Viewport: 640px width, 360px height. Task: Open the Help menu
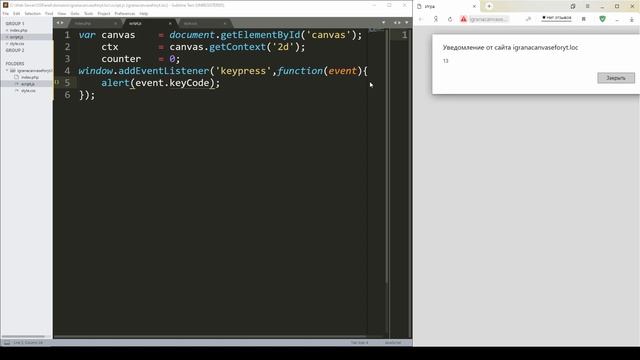(144, 13)
